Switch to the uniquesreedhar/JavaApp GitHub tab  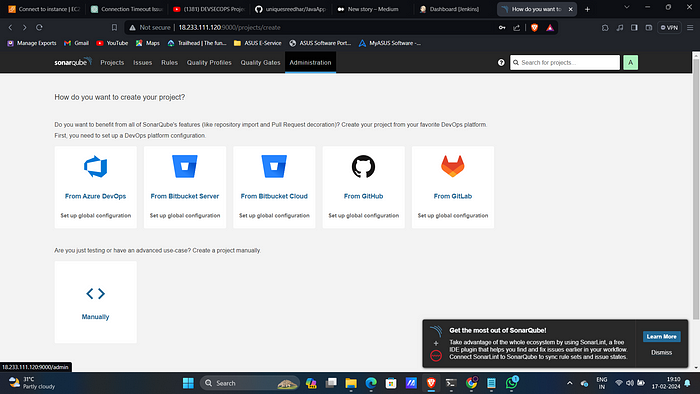tap(291, 9)
